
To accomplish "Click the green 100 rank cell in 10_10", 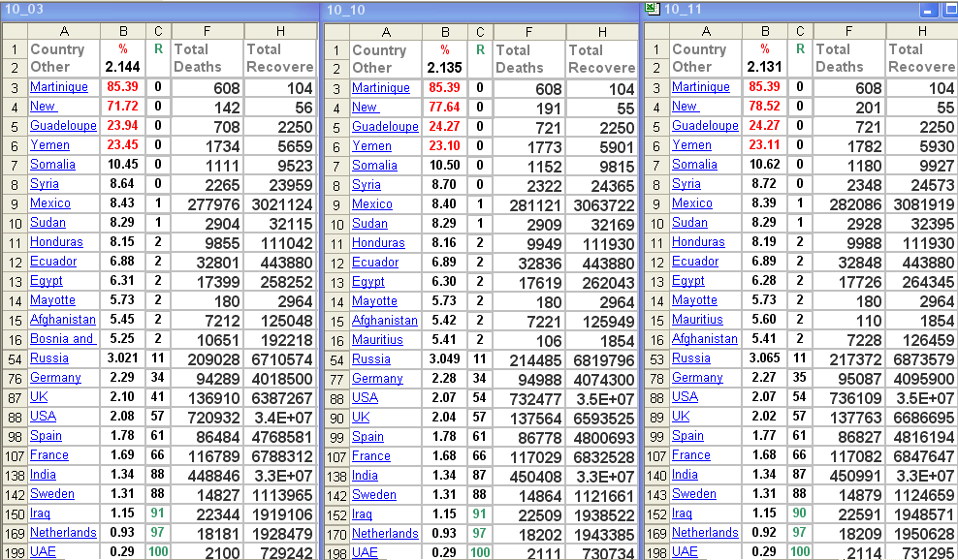I will (480, 553).
